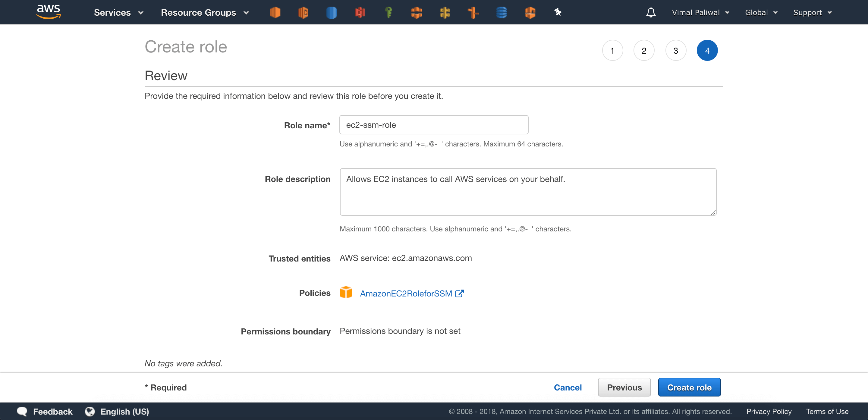Expand the Services menu

tap(119, 12)
